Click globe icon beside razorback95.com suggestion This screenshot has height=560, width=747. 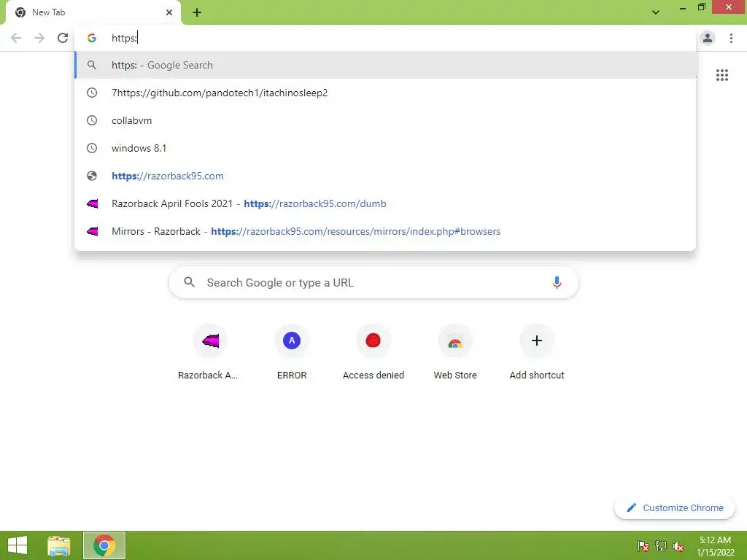(x=92, y=176)
